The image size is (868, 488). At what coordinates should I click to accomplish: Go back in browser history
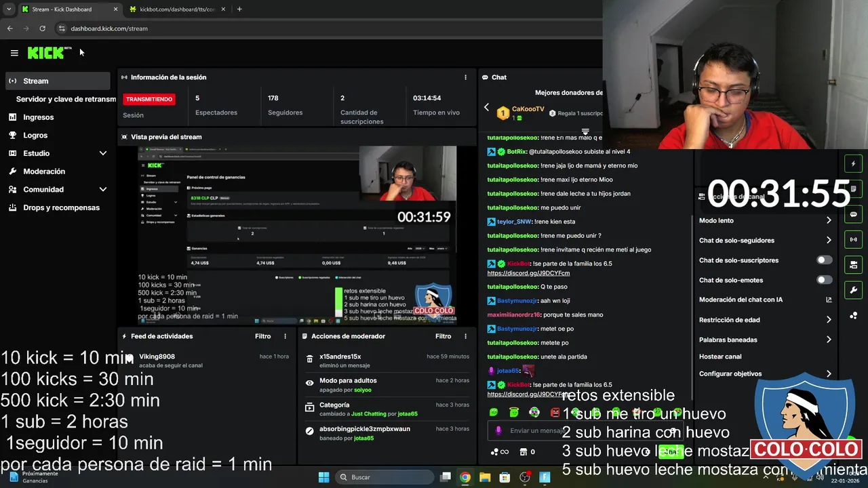pos(9,28)
